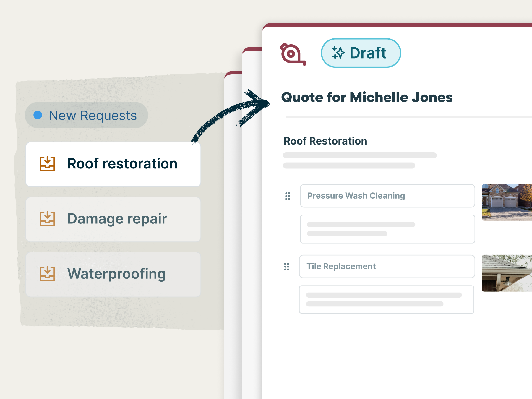Focus the Tile Replacement name field
Image resolution: width=532 pixels, height=399 pixels.
(x=387, y=266)
